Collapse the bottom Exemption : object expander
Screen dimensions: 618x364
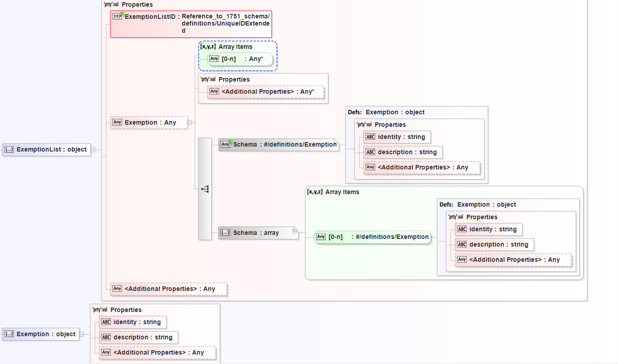pos(82,334)
